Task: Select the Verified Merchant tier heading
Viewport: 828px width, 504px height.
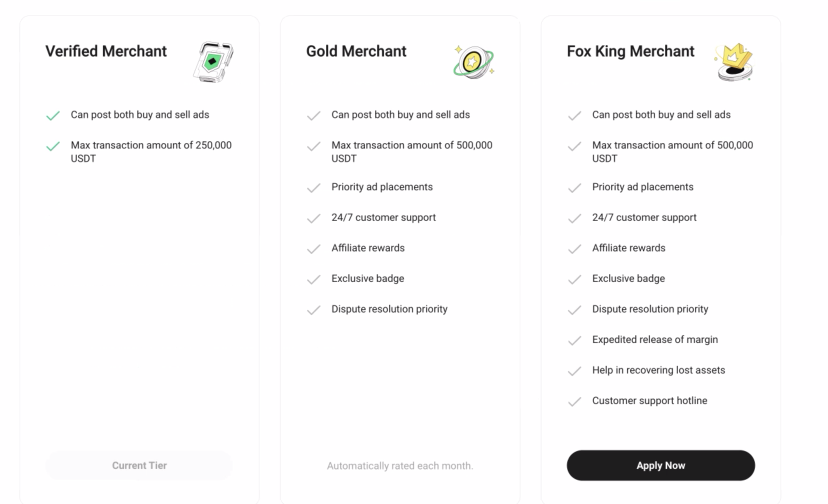Action: (x=106, y=52)
